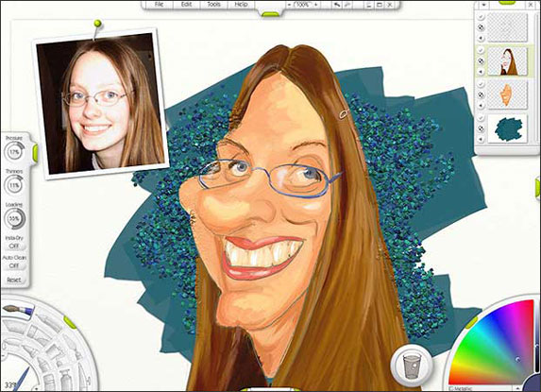Toggle visibility of the face layer
Image resolution: width=541 pixels, height=392 pixels.
pyautogui.click(x=482, y=84)
